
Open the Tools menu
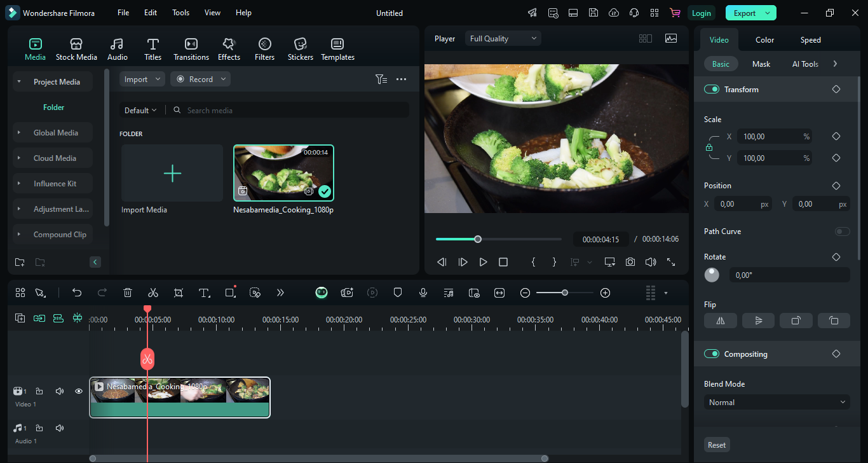(180, 13)
